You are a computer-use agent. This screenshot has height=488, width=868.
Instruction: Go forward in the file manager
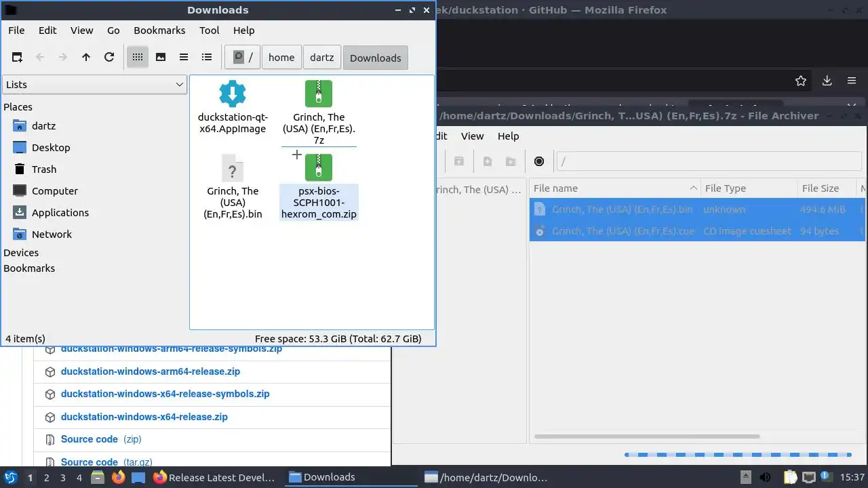[x=63, y=58]
